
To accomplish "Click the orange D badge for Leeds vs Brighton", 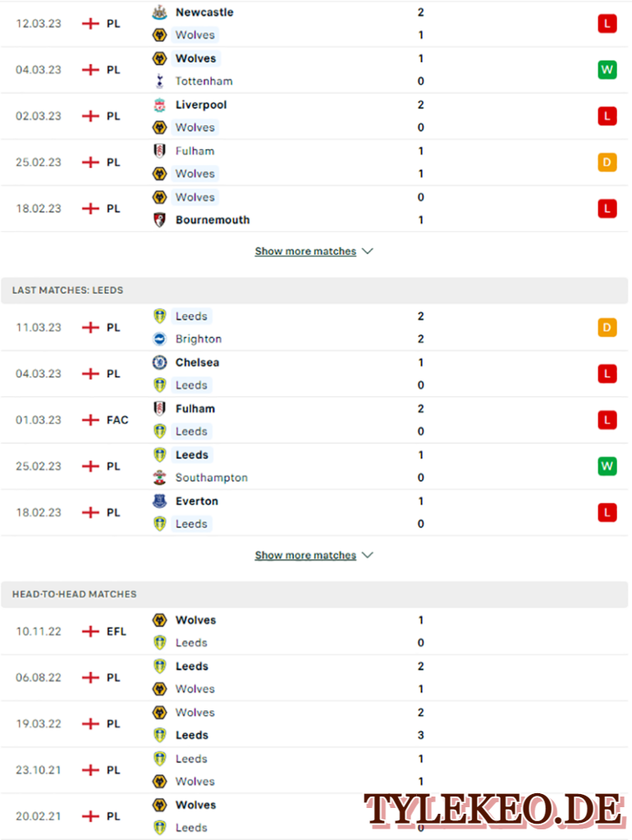I will [607, 327].
